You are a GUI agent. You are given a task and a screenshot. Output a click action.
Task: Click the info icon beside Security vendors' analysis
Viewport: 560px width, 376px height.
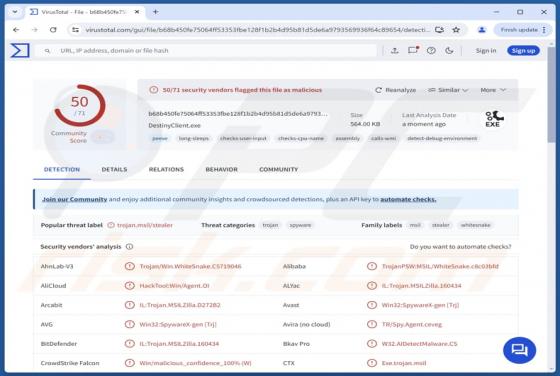130,247
